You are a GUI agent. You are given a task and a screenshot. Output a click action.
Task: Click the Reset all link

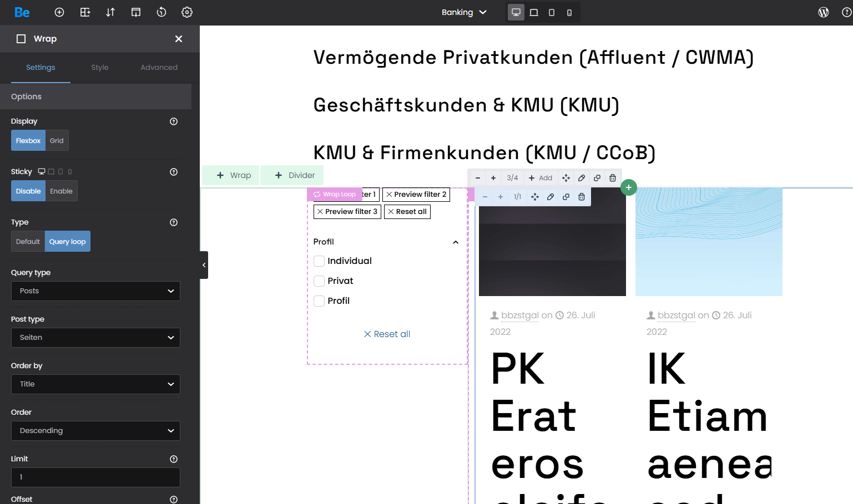(x=387, y=334)
